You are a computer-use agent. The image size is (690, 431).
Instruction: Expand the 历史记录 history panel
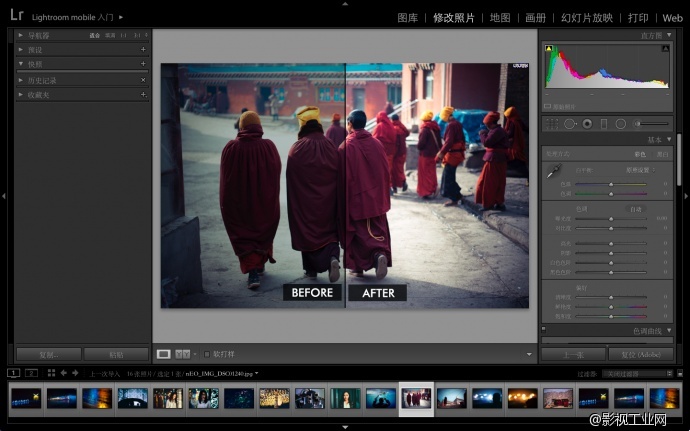coord(21,79)
